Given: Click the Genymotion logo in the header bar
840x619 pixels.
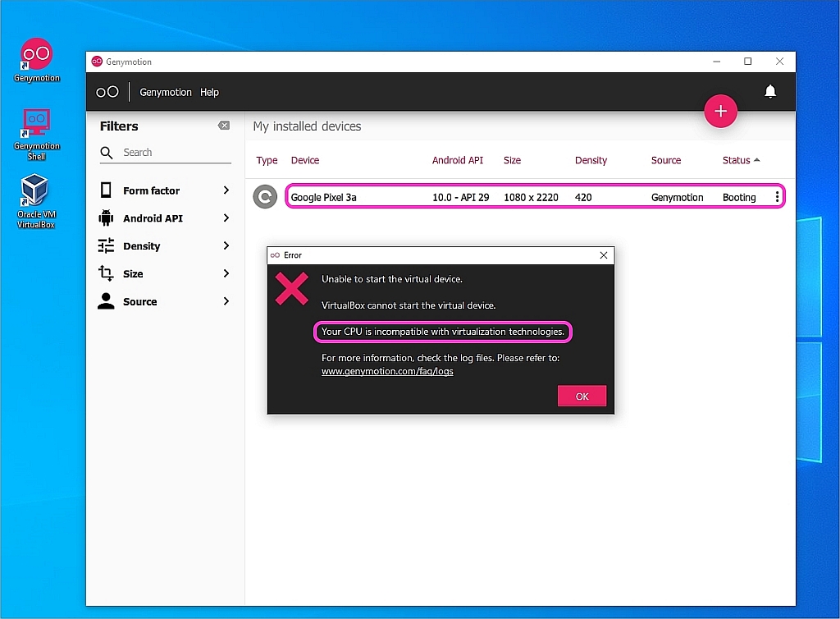Looking at the screenshot, I should (x=107, y=92).
